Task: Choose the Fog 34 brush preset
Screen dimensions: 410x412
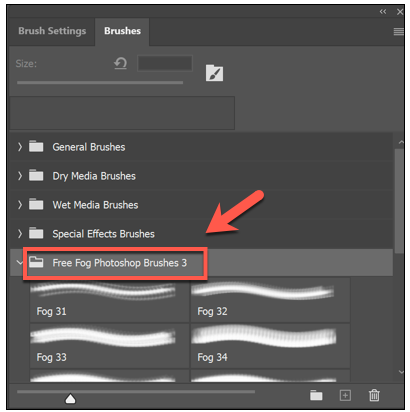Action: tap(270, 346)
